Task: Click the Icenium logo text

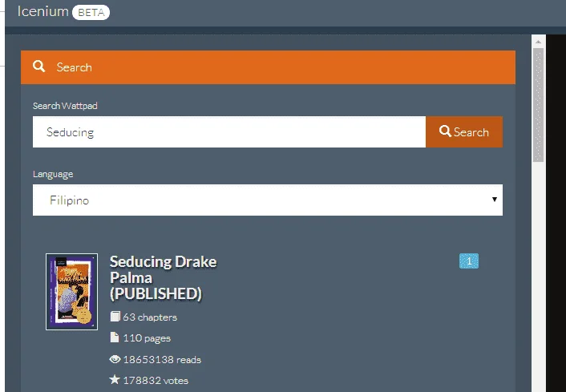Action: coord(43,11)
